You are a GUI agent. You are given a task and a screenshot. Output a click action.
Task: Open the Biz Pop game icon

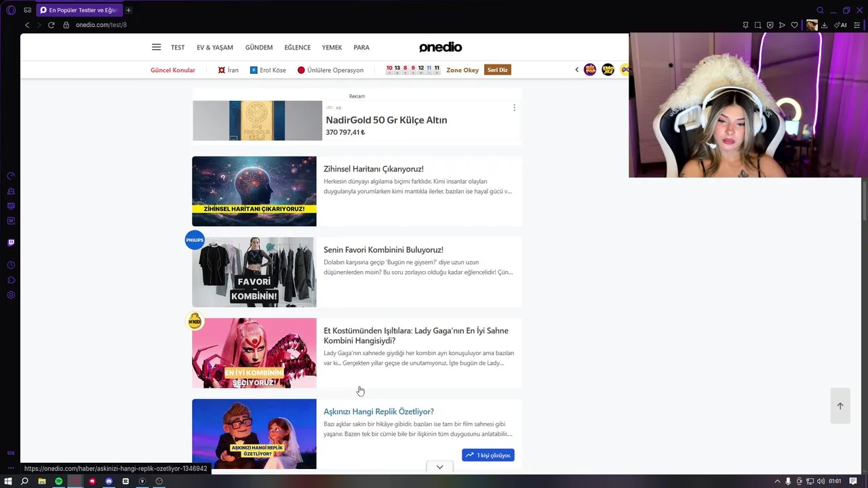(x=590, y=70)
